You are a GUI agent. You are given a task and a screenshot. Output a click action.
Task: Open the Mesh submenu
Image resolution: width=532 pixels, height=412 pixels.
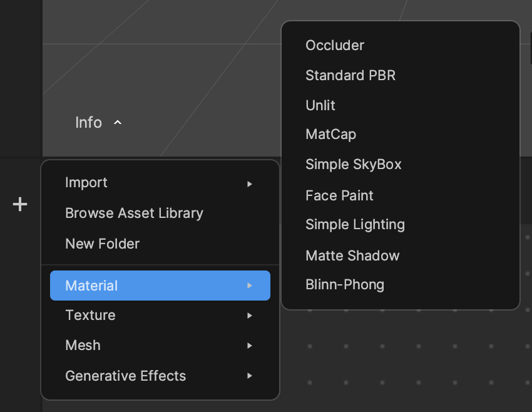coord(83,346)
